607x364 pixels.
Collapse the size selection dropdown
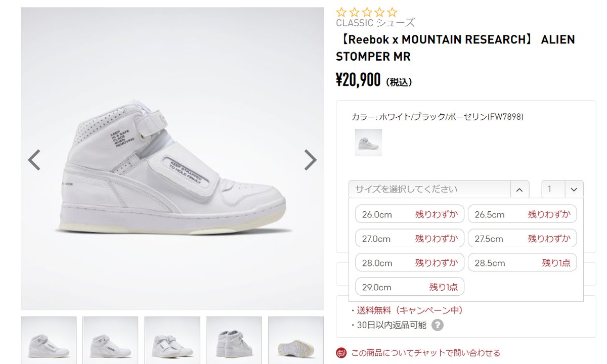click(519, 190)
